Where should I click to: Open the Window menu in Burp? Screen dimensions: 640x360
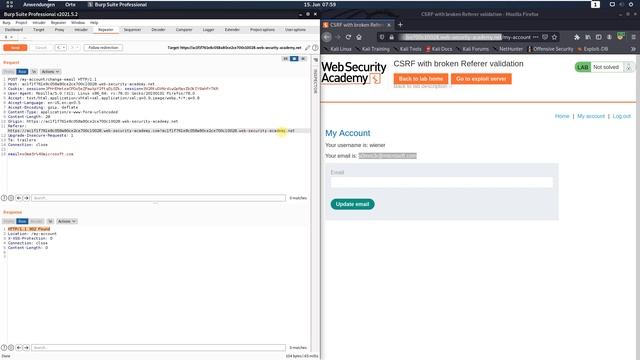tap(78, 23)
